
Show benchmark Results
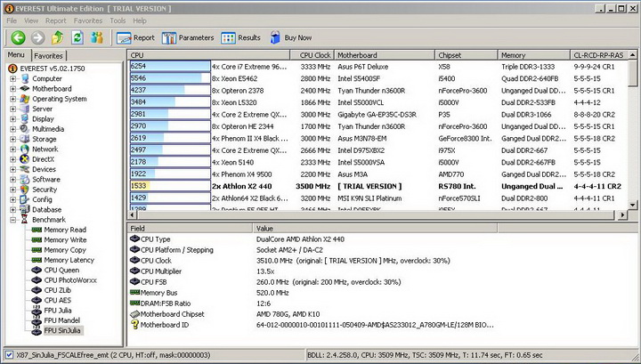point(240,37)
